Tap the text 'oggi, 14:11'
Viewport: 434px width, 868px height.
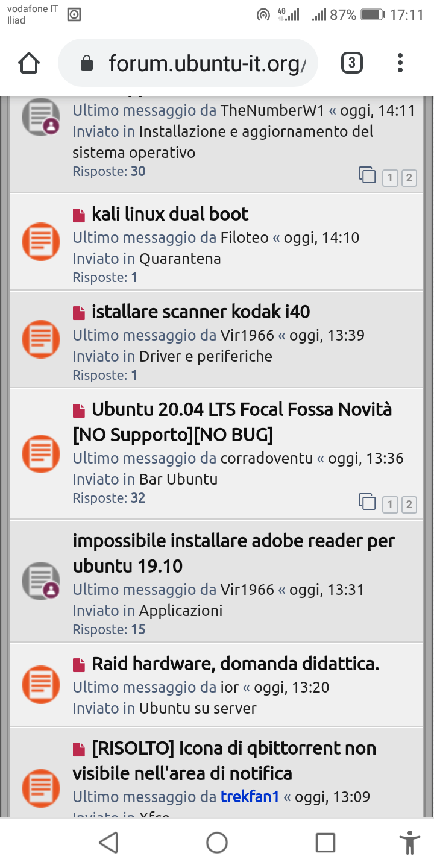(377, 110)
